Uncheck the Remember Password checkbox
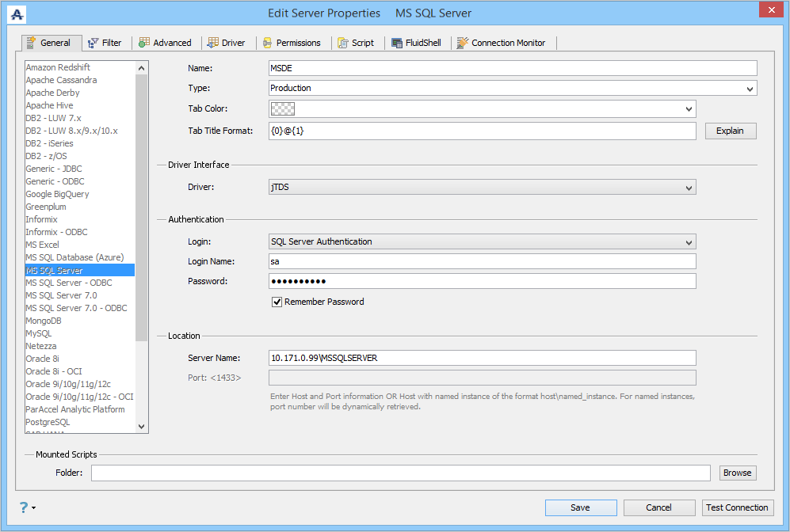The height and width of the screenshot is (532, 790). (277, 302)
